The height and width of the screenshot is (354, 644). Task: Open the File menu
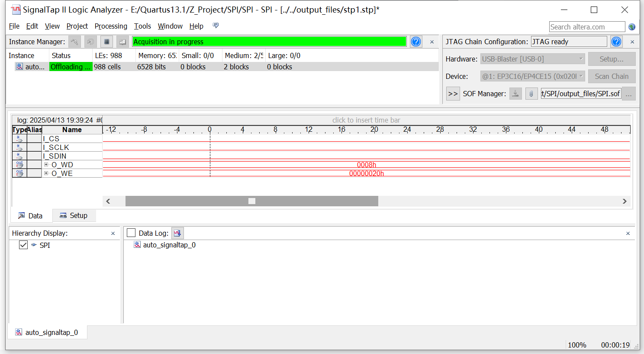(x=14, y=26)
